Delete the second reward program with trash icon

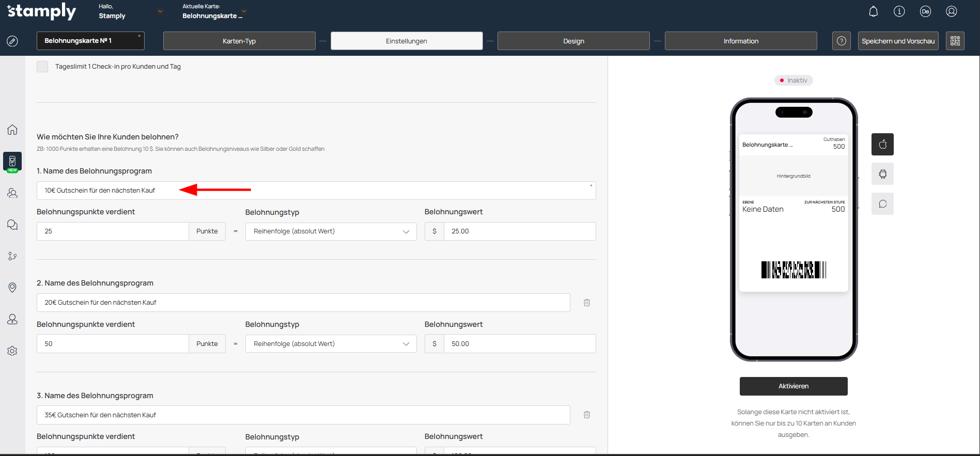coord(587,303)
